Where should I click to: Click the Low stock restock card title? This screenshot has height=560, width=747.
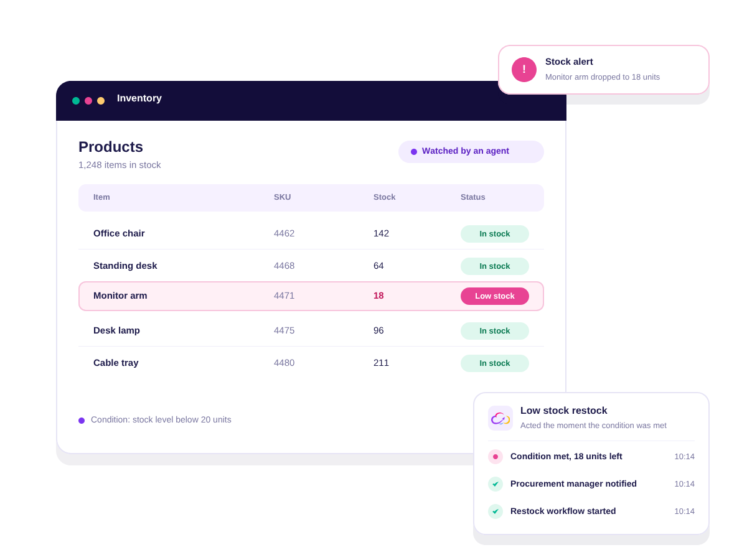click(564, 411)
